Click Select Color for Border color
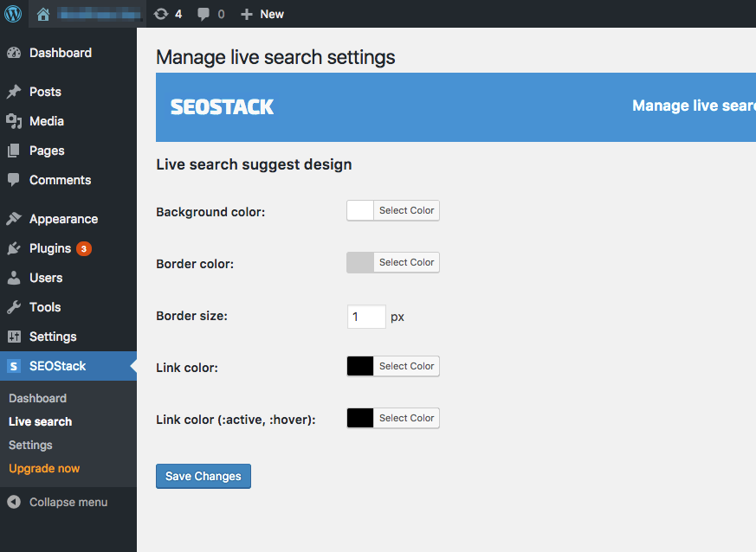The height and width of the screenshot is (552, 756). click(x=406, y=262)
